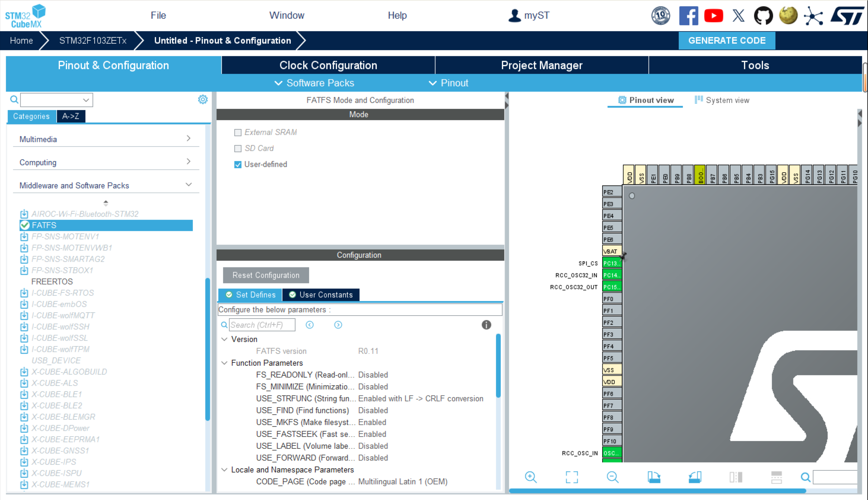Switch to Clock Configuration tab
This screenshot has width=868, height=500.
click(328, 65)
